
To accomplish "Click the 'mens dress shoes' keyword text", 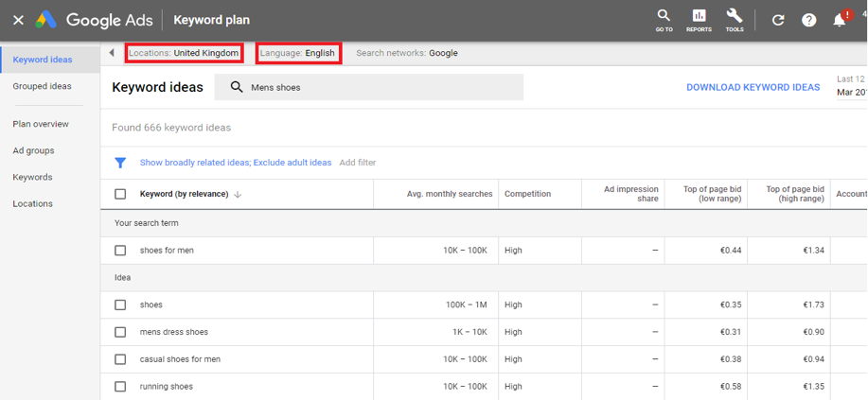I will coord(174,332).
